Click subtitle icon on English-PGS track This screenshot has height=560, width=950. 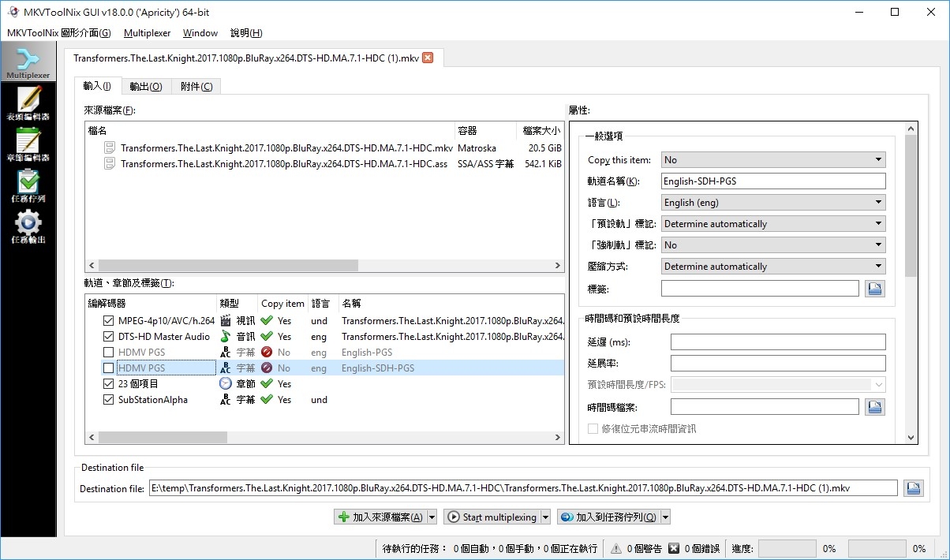point(226,353)
